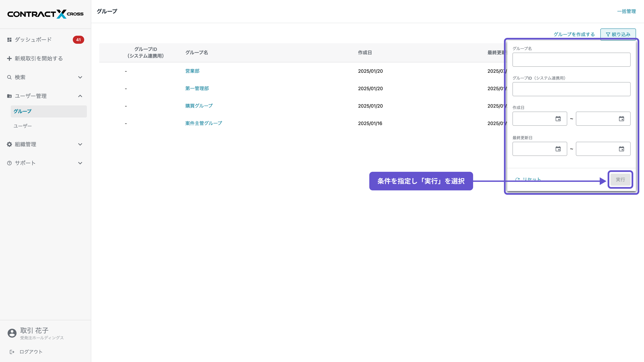This screenshot has height=362, width=644.
Task: Click the logout arrow icon
Action: (12, 352)
